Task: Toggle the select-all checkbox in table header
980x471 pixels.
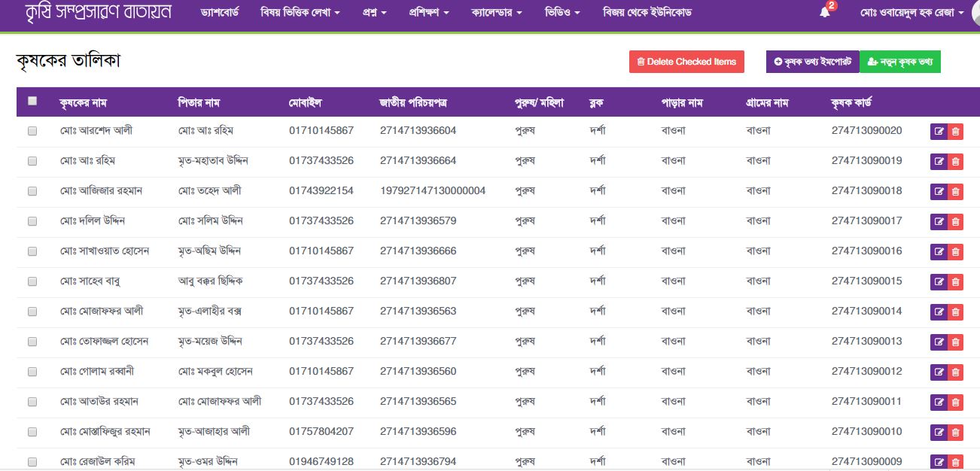Action: pyautogui.click(x=32, y=100)
